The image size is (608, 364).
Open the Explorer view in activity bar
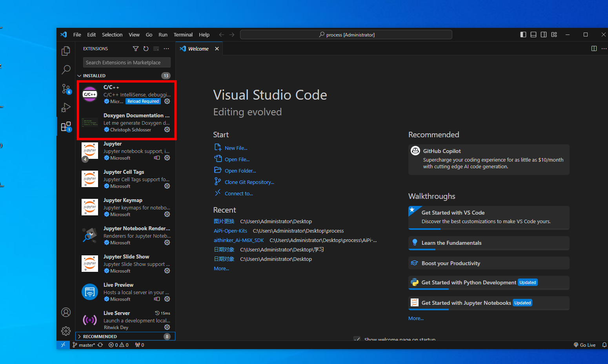pos(66,51)
